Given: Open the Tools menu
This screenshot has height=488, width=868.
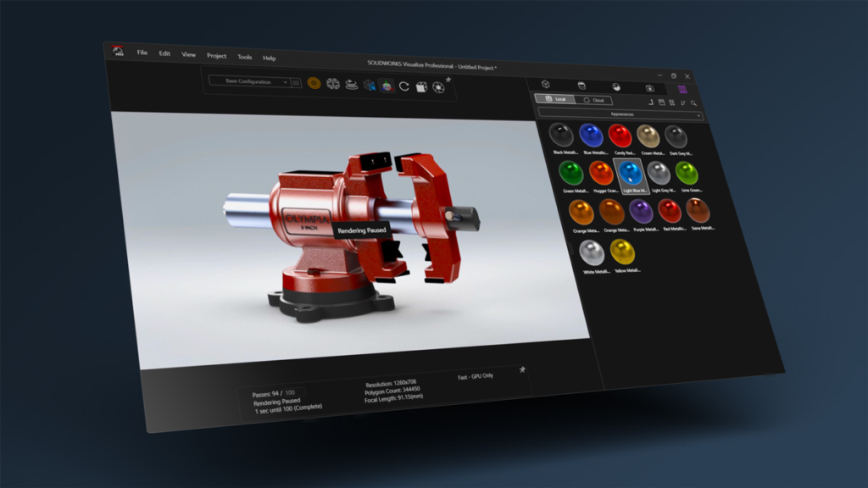Looking at the screenshot, I should pyautogui.click(x=244, y=58).
